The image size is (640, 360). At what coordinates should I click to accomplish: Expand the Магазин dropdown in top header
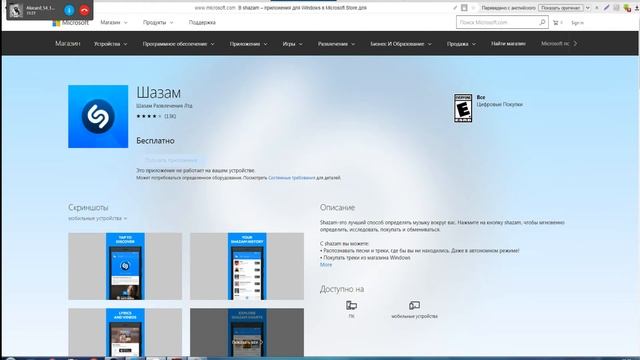tap(114, 22)
